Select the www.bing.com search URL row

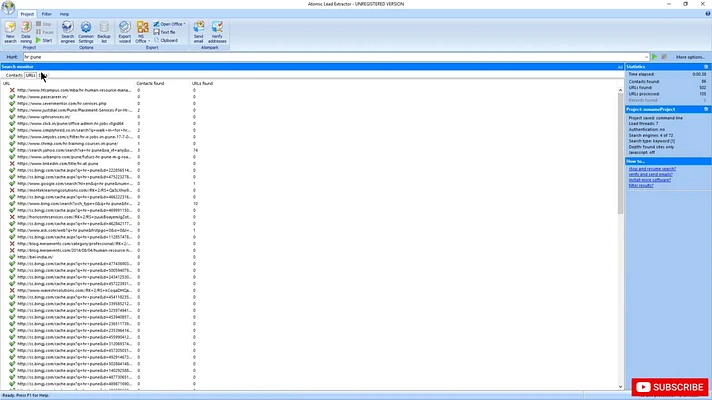pos(74,203)
